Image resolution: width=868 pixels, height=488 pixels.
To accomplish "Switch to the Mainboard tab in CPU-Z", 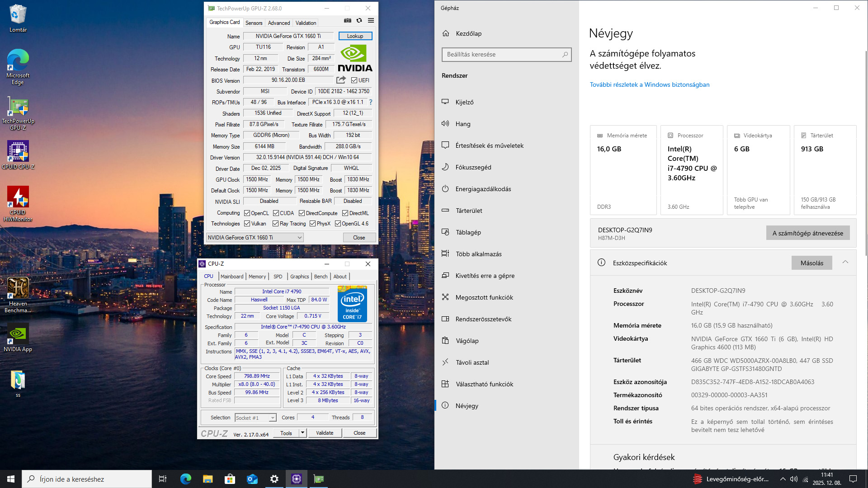I will 232,277.
